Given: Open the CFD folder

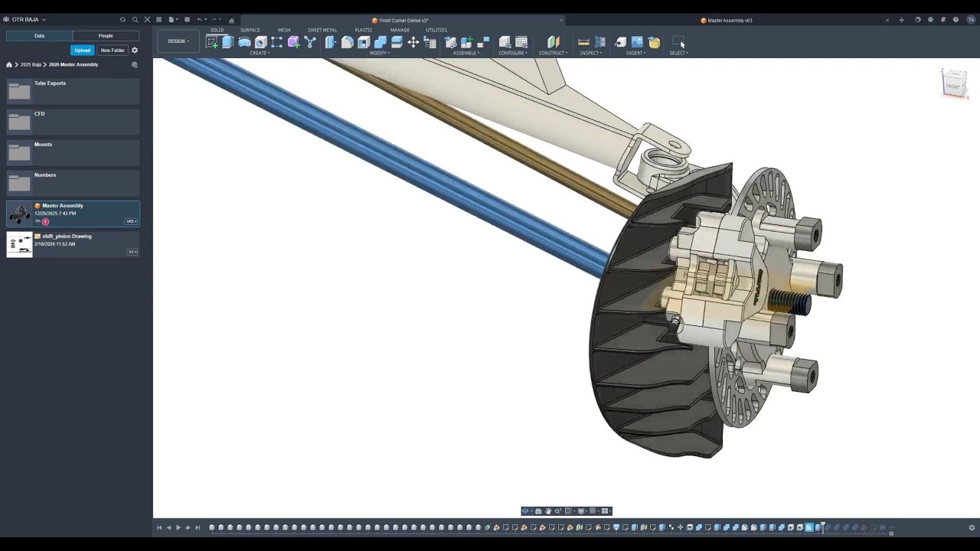Looking at the screenshot, I should coord(73,122).
